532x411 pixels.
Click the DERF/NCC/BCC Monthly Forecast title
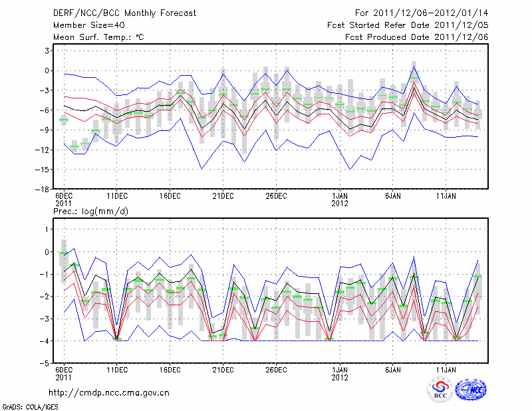(123, 14)
